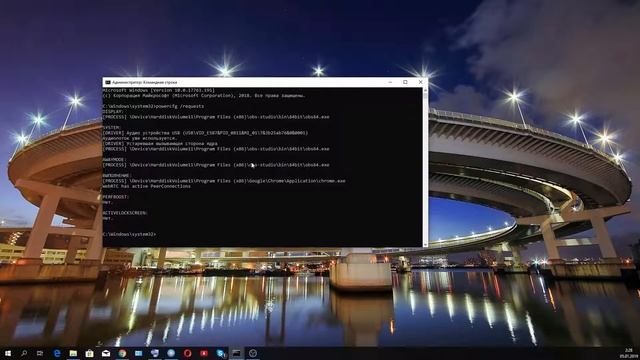Screen dimensions: 640x360
Task: Close the Command Prompt window
Action: [420, 82]
